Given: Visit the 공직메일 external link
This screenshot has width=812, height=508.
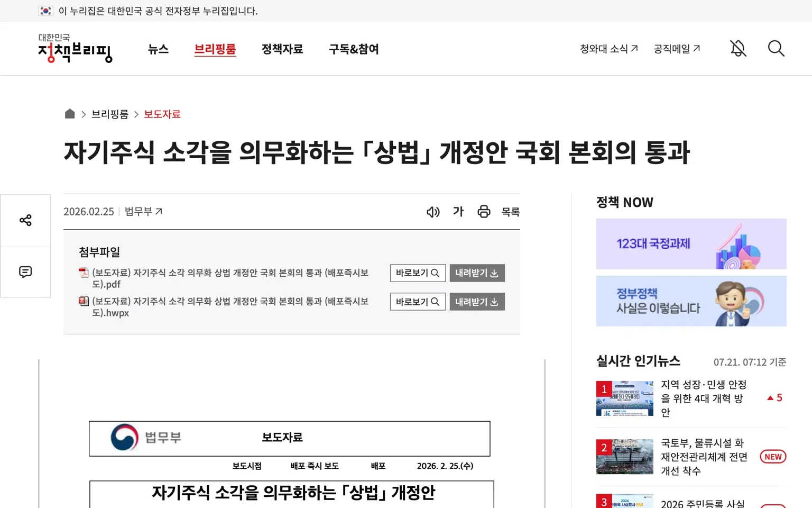Looking at the screenshot, I should pos(677,49).
